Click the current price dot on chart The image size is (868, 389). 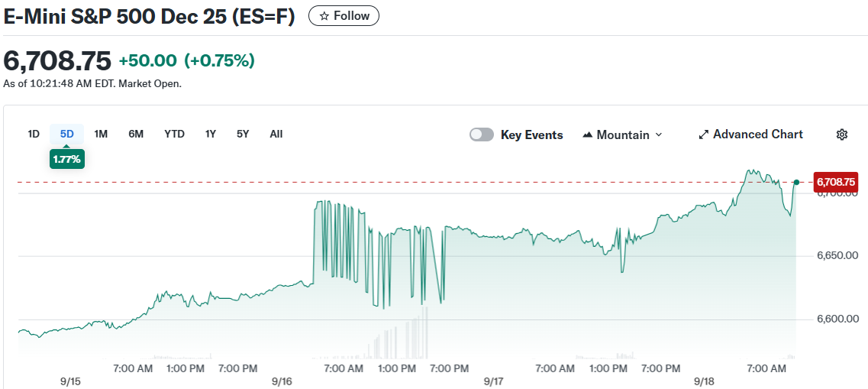(796, 182)
